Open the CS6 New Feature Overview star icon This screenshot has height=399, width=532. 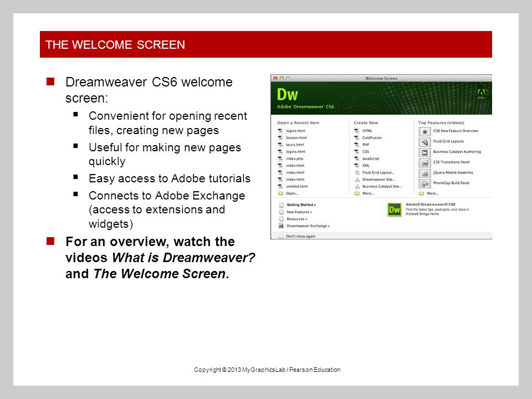coord(424,132)
